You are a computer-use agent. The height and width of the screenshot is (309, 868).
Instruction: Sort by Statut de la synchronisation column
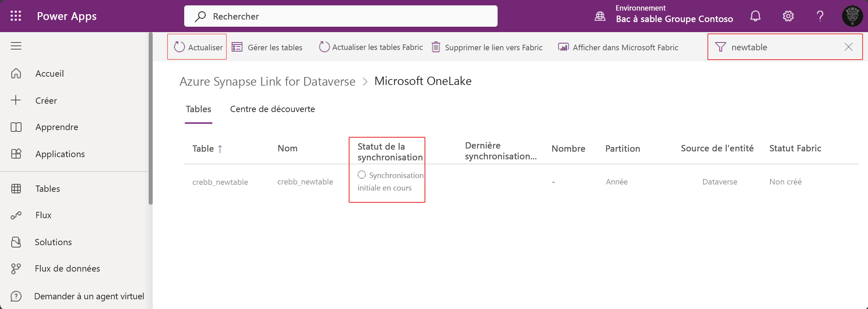[390, 152]
